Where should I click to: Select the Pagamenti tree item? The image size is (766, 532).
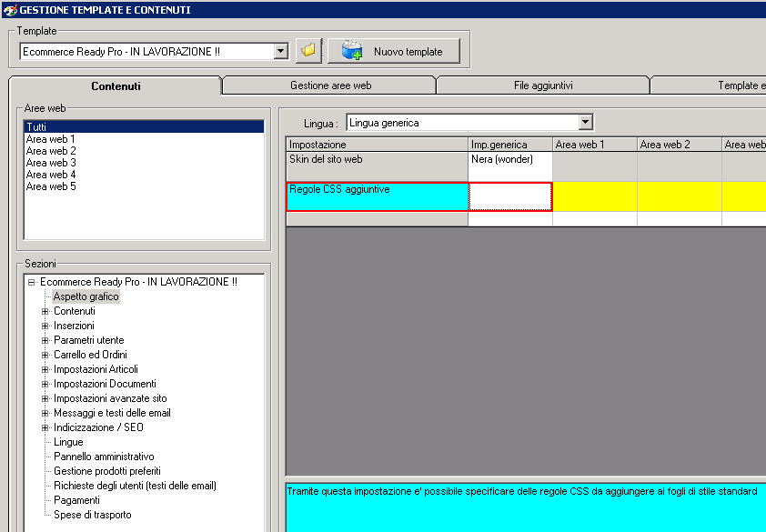(x=76, y=500)
